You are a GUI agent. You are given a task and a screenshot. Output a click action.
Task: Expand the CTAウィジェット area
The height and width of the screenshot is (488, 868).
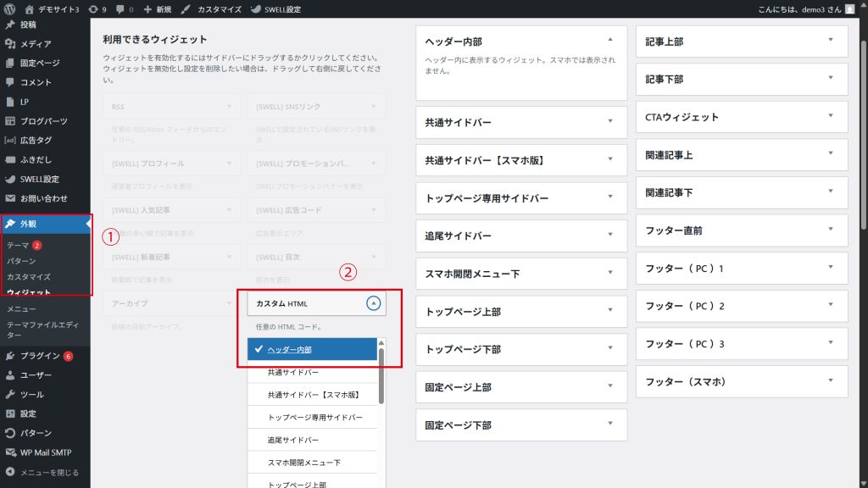(x=831, y=116)
